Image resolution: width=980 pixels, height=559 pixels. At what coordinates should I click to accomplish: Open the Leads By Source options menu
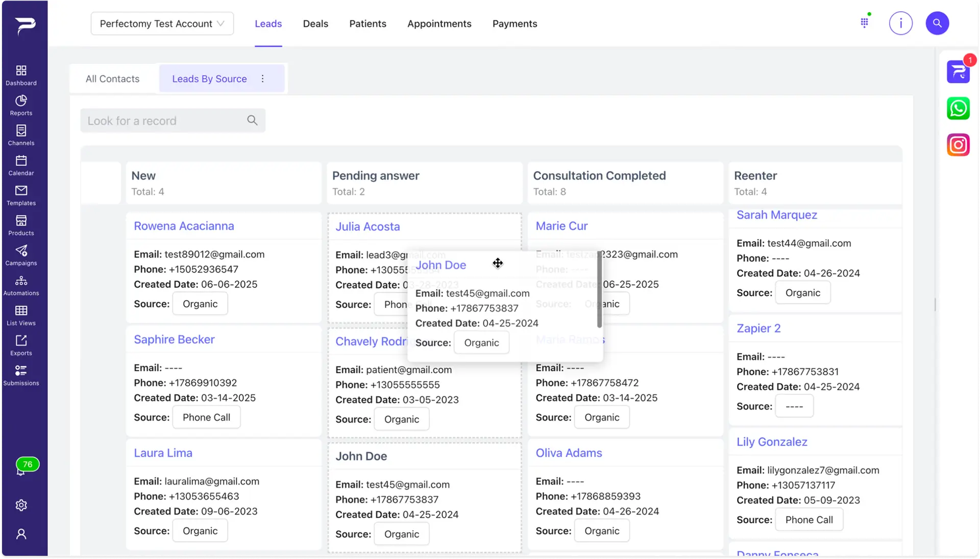(262, 79)
